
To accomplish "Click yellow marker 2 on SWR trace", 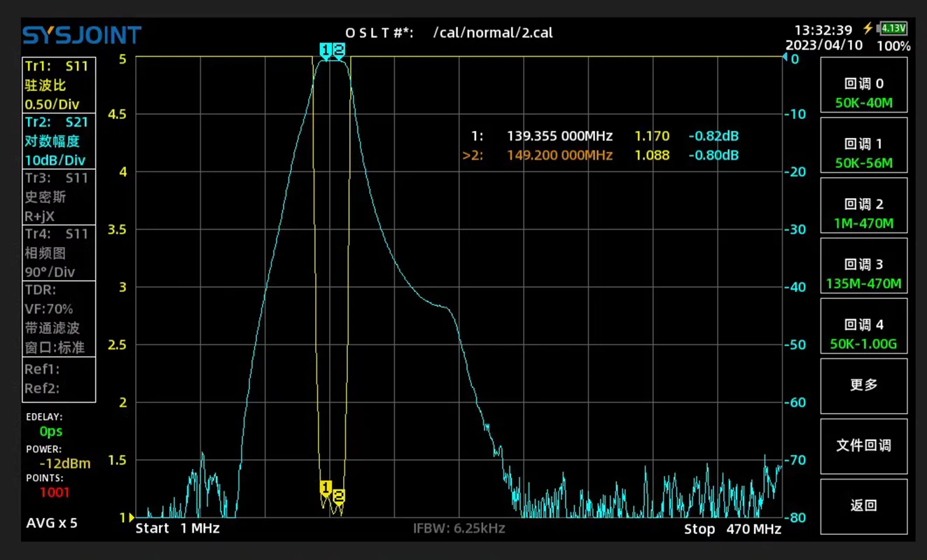I will pyautogui.click(x=339, y=496).
